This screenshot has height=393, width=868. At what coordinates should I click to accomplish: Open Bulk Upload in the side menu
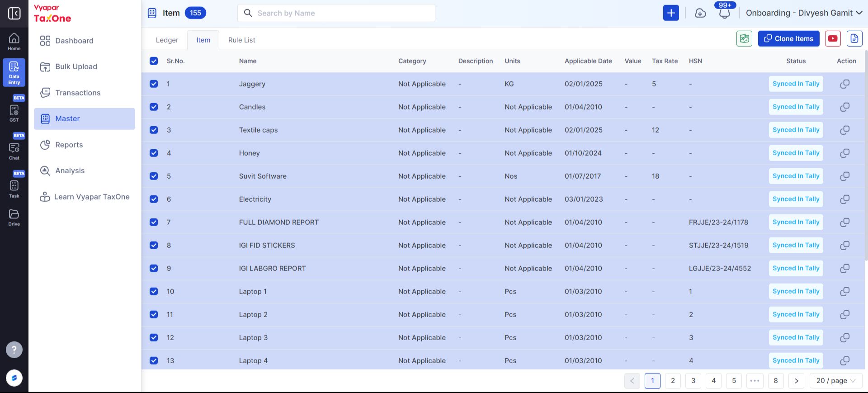click(85, 67)
